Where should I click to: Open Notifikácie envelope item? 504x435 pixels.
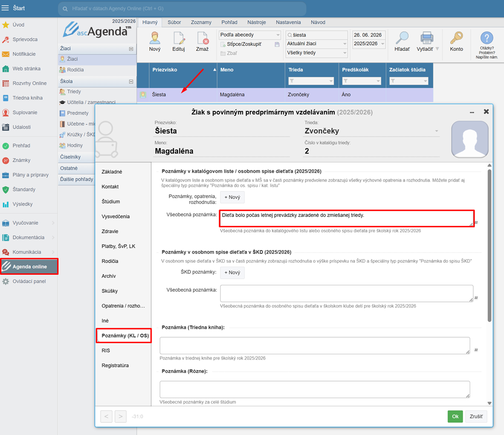click(24, 54)
